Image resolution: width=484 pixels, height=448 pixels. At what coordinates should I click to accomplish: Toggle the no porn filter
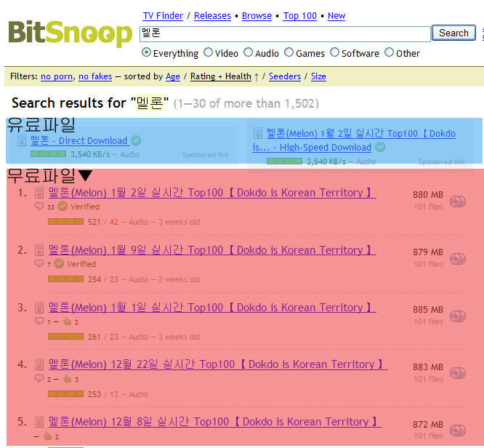(x=57, y=76)
